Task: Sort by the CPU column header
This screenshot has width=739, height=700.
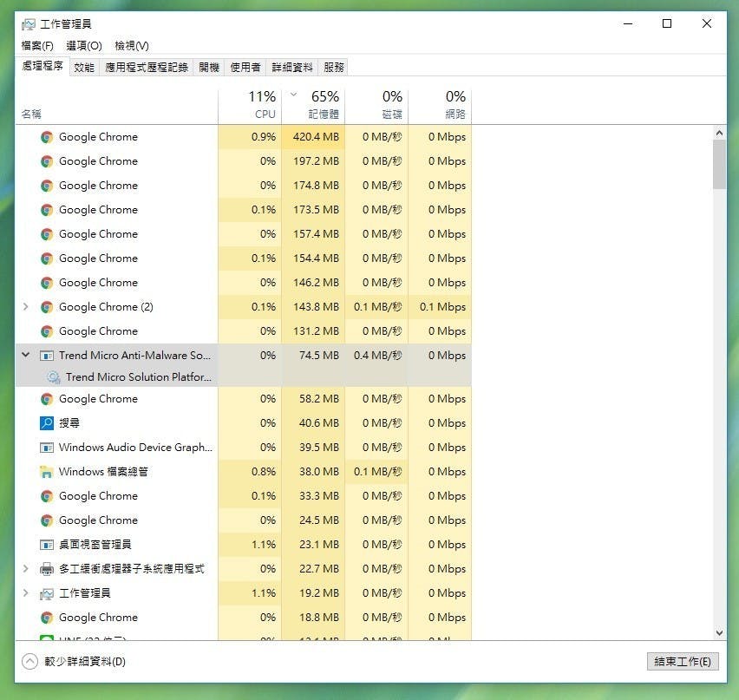Action: click(x=250, y=106)
